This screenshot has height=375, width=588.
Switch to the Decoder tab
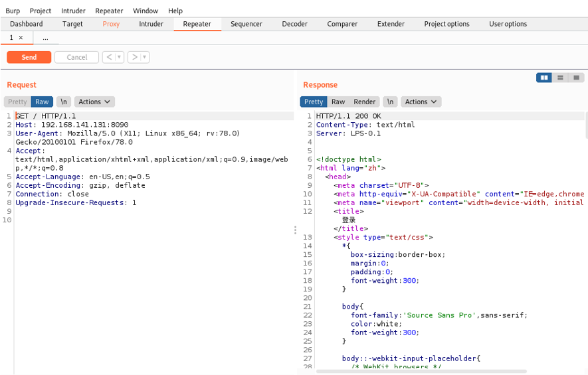pos(295,24)
